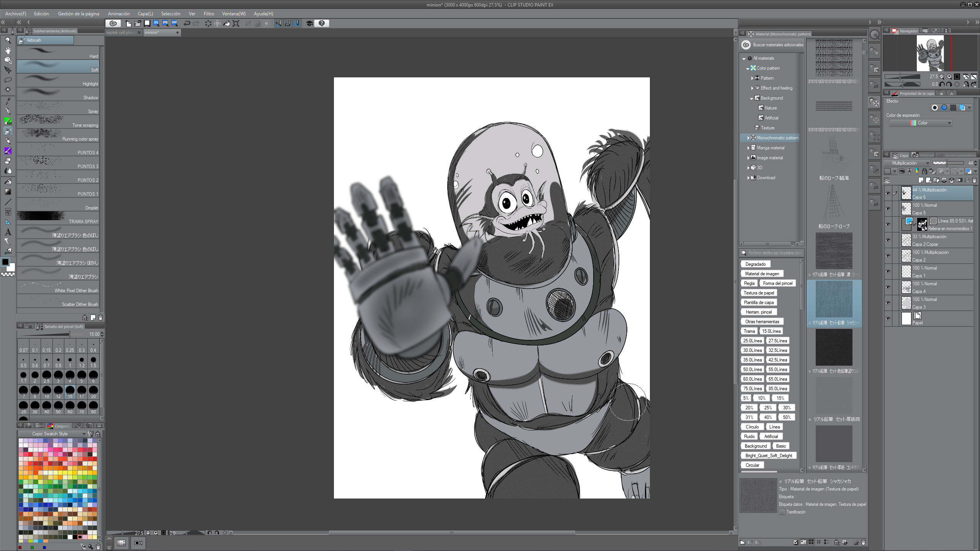Enable the Tramificación checkbox
The image size is (980, 551).
(x=782, y=512)
